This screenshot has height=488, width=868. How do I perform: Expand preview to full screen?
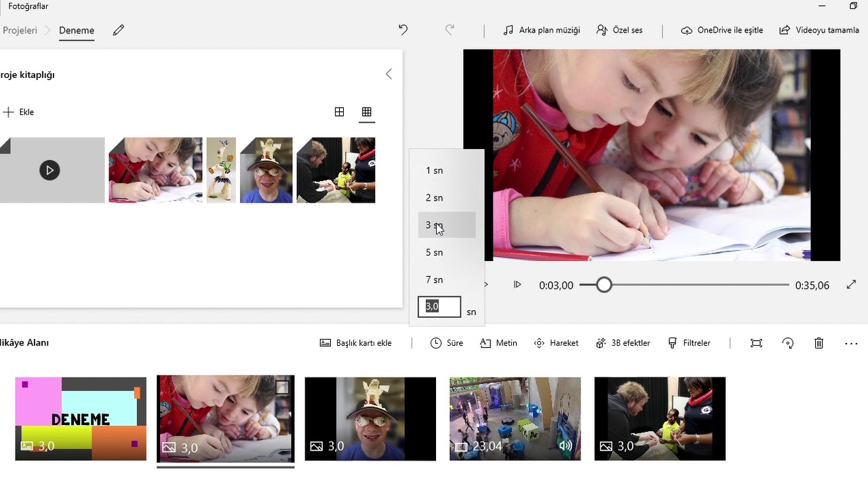(852, 285)
